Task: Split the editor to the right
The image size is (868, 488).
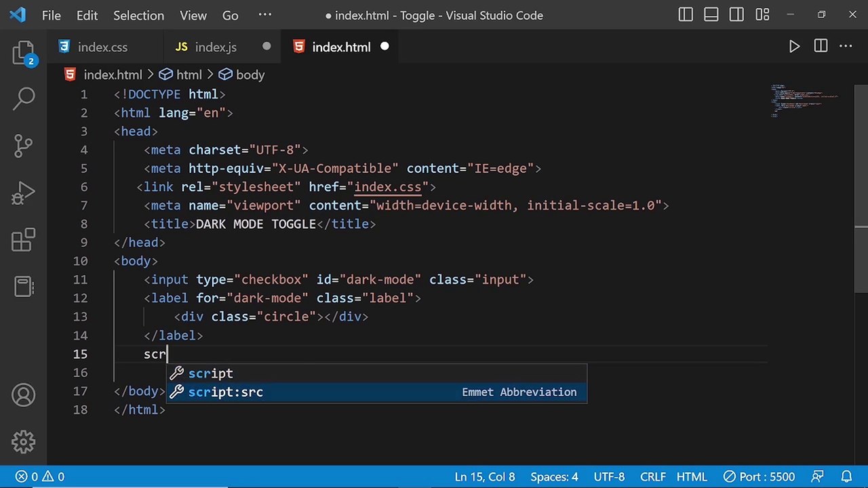Action: pyautogui.click(x=821, y=47)
